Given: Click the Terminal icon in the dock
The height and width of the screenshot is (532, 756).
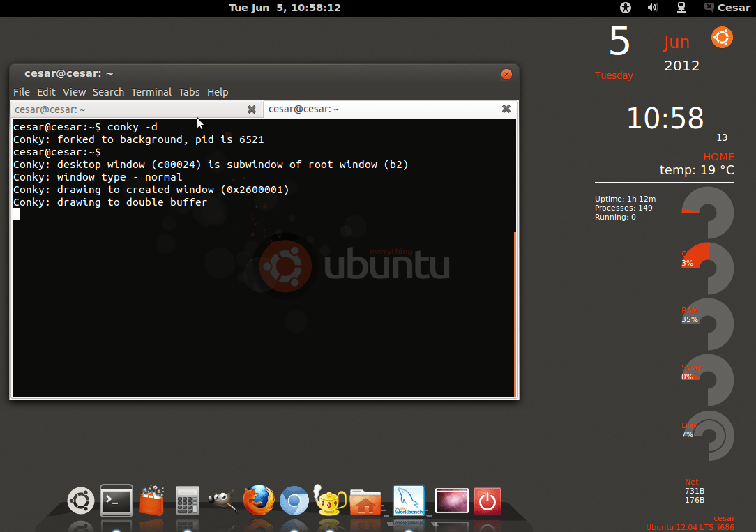Looking at the screenshot, I should (x=116, y=500).
